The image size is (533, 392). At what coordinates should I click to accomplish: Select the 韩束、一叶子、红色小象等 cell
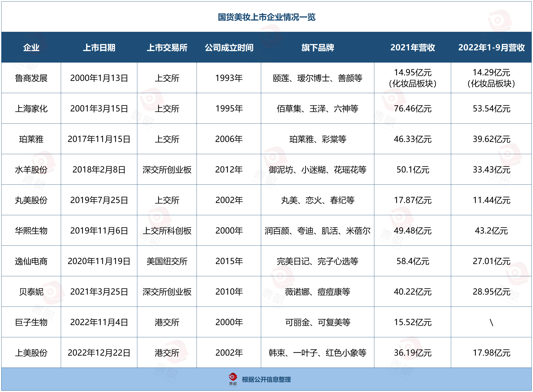point(317,353)
